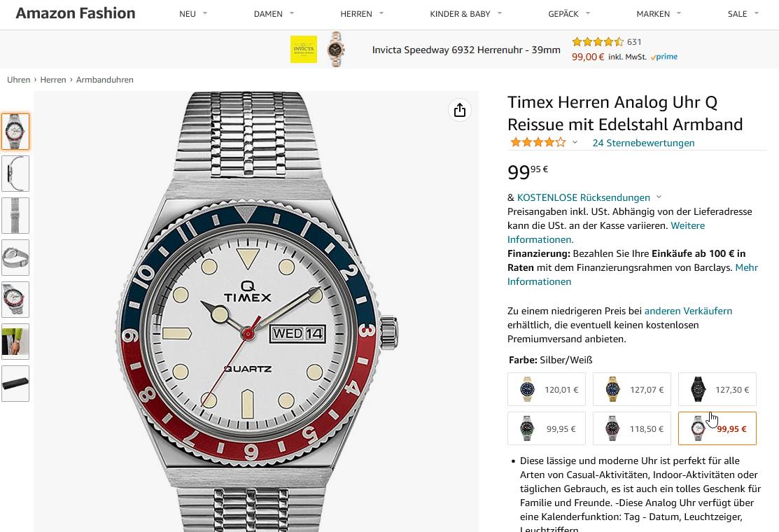Show the side-profile watch thumbnail
Viewport: 779px width, 532px height.
[x=15, y=174]
